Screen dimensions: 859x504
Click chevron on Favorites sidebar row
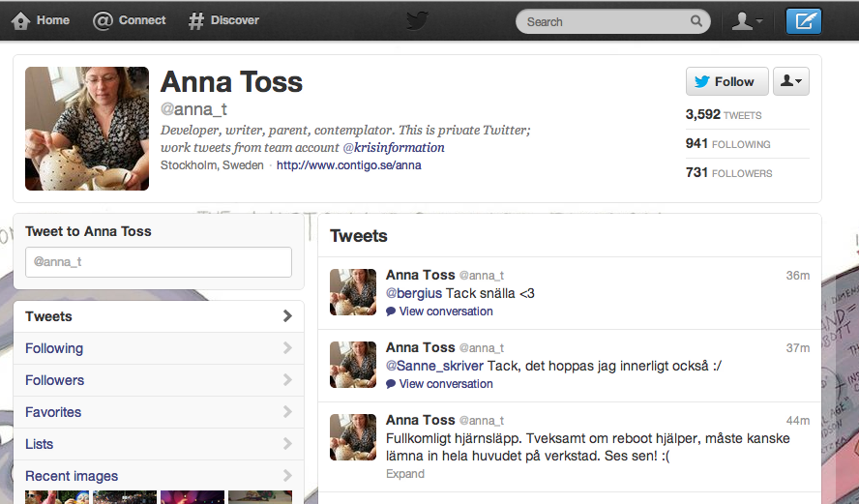click(287, 411)
